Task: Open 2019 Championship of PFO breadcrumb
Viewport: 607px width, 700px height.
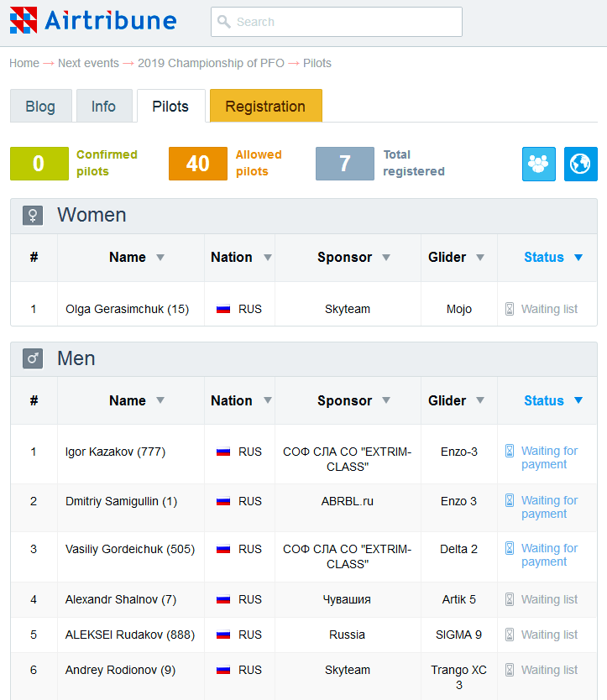Action: pos(211,63)
